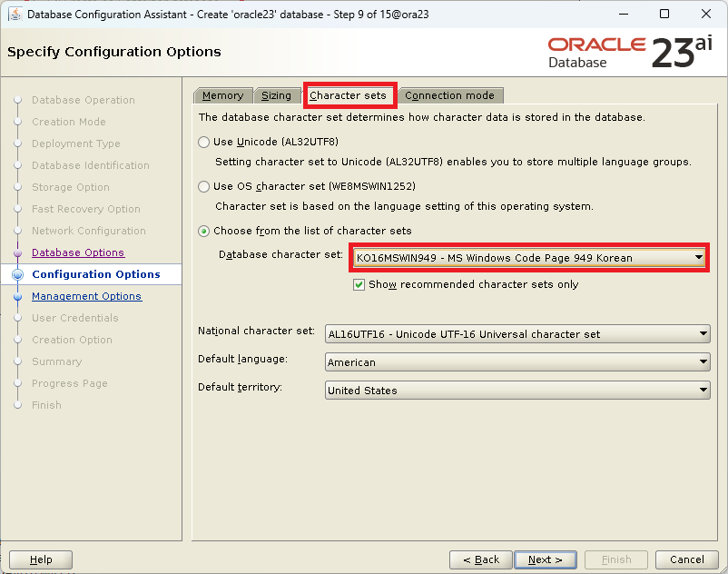
Task: Go to Database Options step link
Action: [78, 252]
